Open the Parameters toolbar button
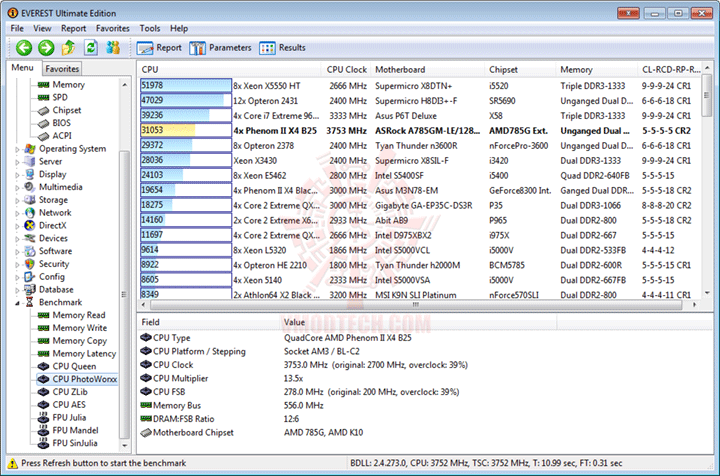 (220, 48)
